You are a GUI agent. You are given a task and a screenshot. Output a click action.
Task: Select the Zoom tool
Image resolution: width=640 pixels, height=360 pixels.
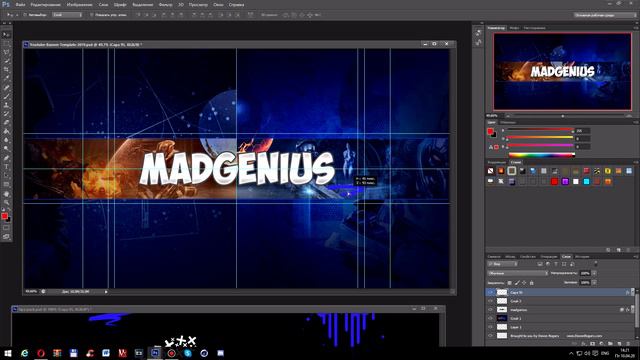[x=6, y=202]
